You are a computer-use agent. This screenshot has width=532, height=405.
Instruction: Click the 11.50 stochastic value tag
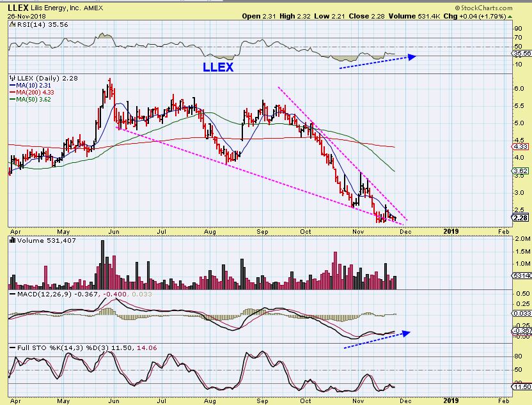click(522, 386)
